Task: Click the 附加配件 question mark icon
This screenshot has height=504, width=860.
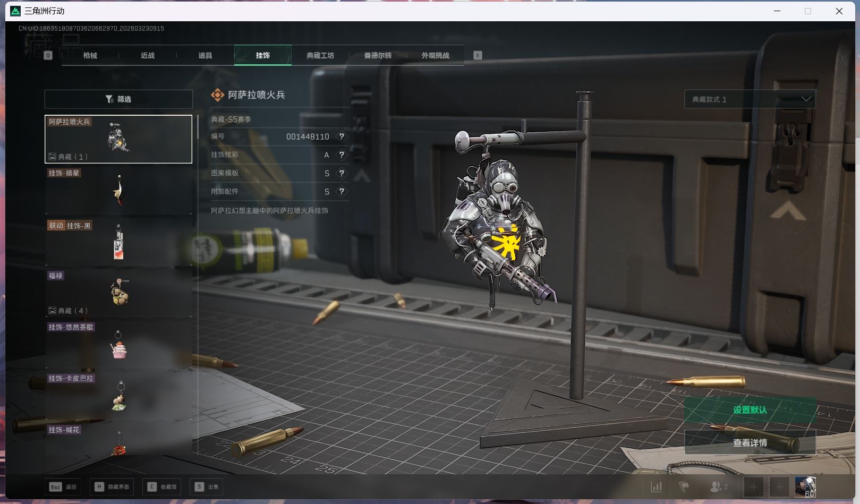Action: (342, 192)
